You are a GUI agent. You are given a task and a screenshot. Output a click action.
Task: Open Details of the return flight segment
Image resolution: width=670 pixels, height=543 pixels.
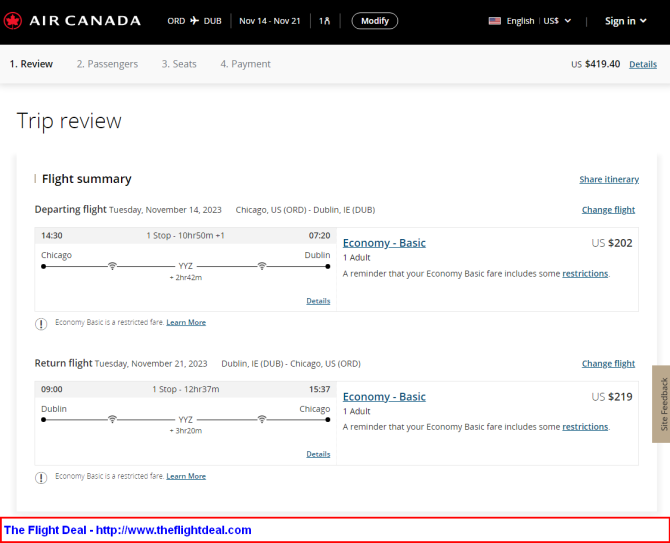click(x=318, y=454)
